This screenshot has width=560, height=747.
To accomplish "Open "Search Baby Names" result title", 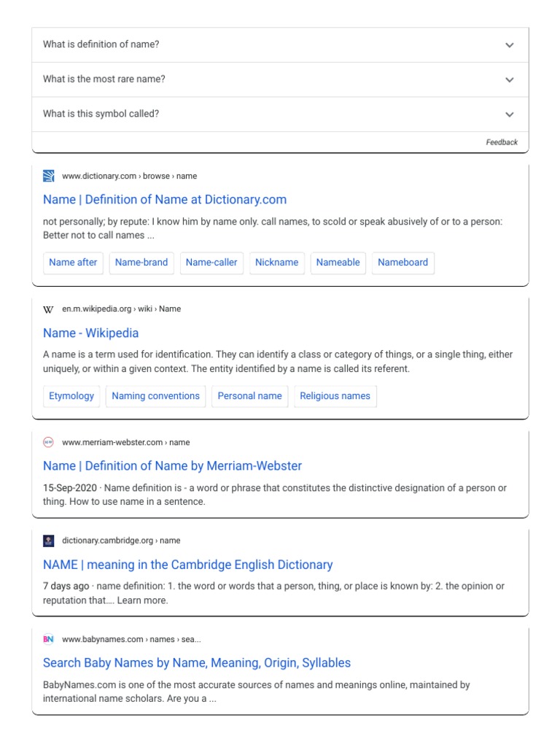I will (197, 663).
